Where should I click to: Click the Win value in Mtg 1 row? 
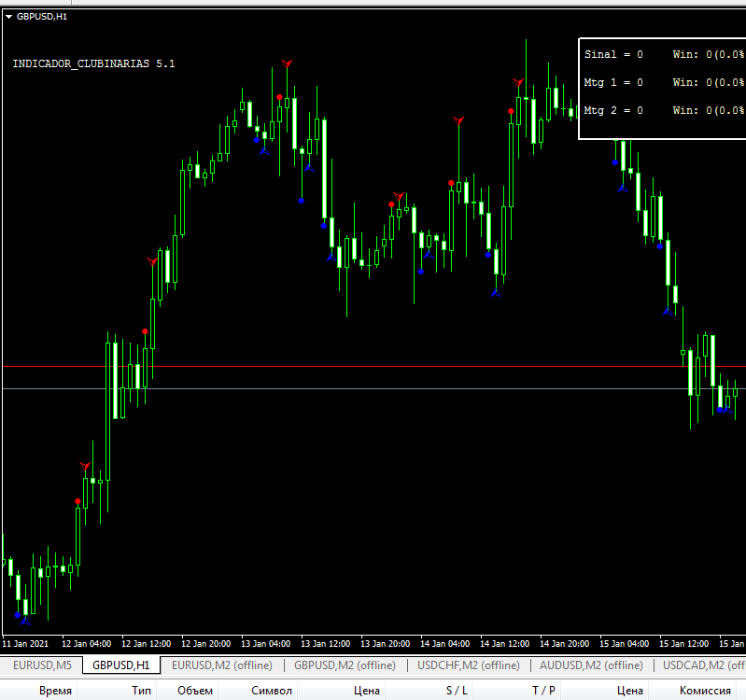pos(709,83)
